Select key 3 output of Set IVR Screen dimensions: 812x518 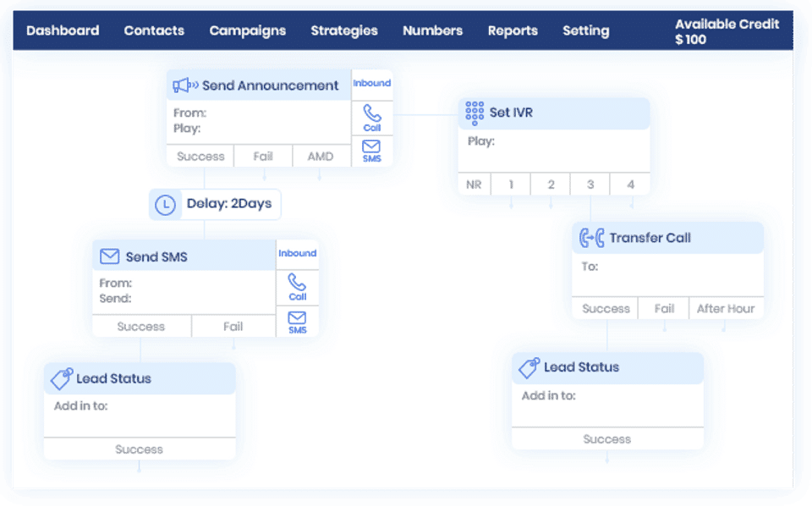pos(590,185)
